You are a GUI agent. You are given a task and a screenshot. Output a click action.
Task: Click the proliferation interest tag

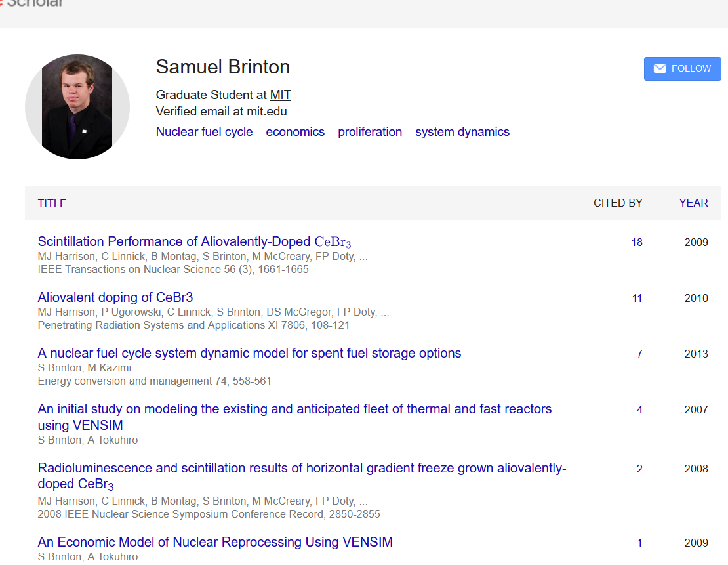[x=370, y=132]
